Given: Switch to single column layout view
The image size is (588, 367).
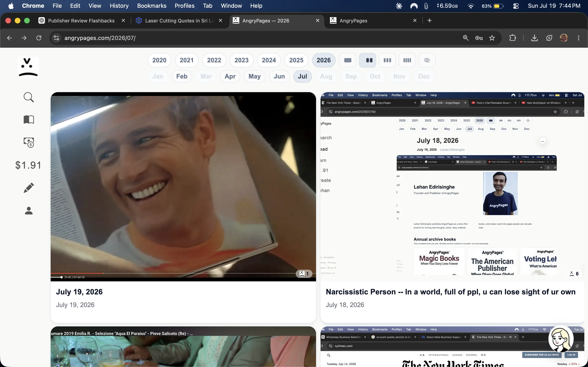Looking at the screenshot, I should [348, 60].
